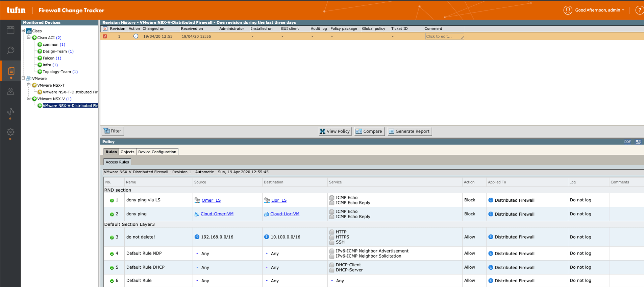
Task: Click the Omer_LS source object icon
Action: pyautogui.click(x=197, y=200)
